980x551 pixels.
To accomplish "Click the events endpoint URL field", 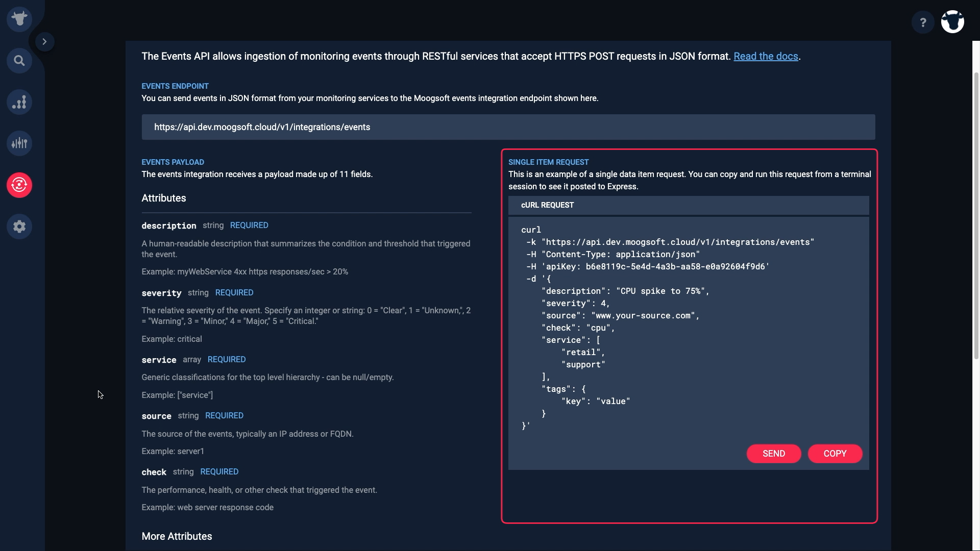I will tap(508, 127).
